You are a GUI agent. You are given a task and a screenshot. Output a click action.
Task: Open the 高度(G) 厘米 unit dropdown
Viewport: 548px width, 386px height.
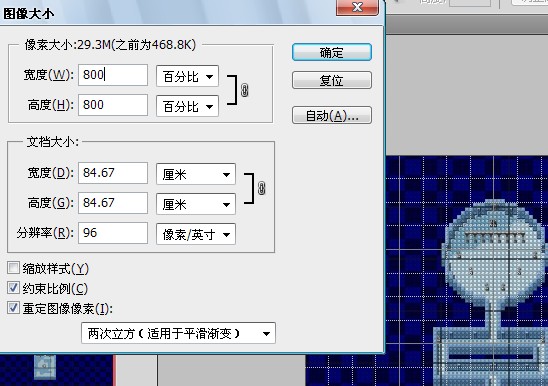196,204
